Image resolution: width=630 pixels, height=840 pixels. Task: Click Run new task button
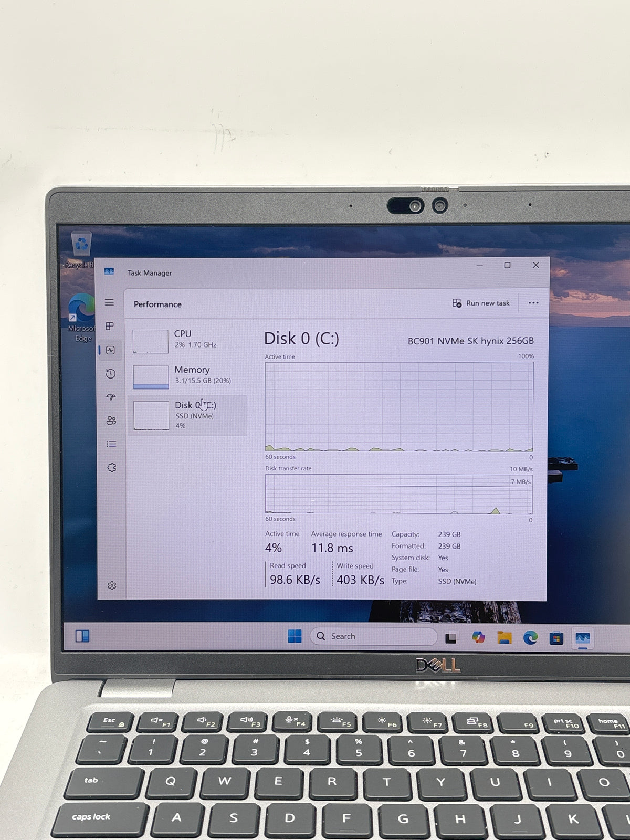(481, 303)
